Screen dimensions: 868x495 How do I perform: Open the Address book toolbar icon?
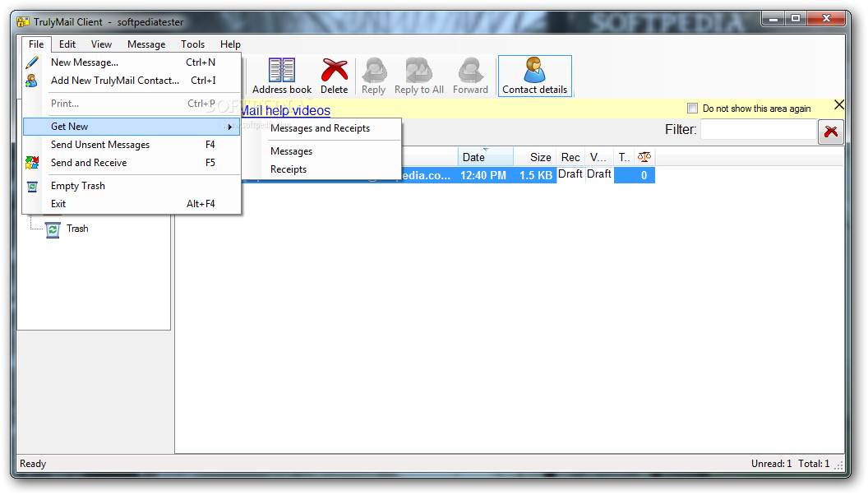click(282, 76)
